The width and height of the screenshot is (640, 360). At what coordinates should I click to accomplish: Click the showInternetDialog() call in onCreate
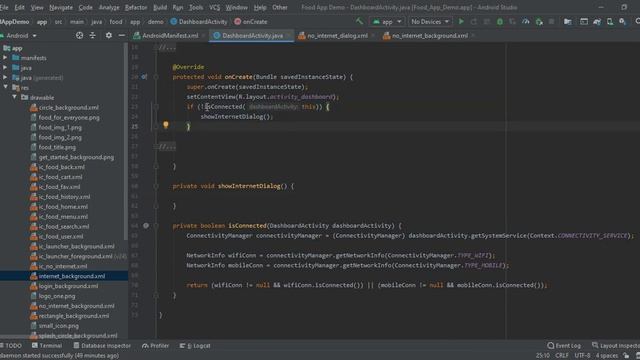click(235, 116)
